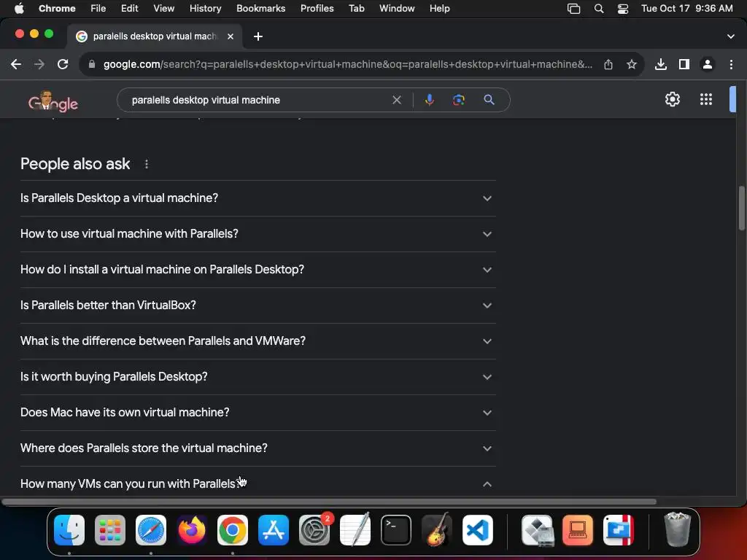This screenshot has width=747, height=560.
Task: View site info via the lock icon
Action: pos(92,64)
